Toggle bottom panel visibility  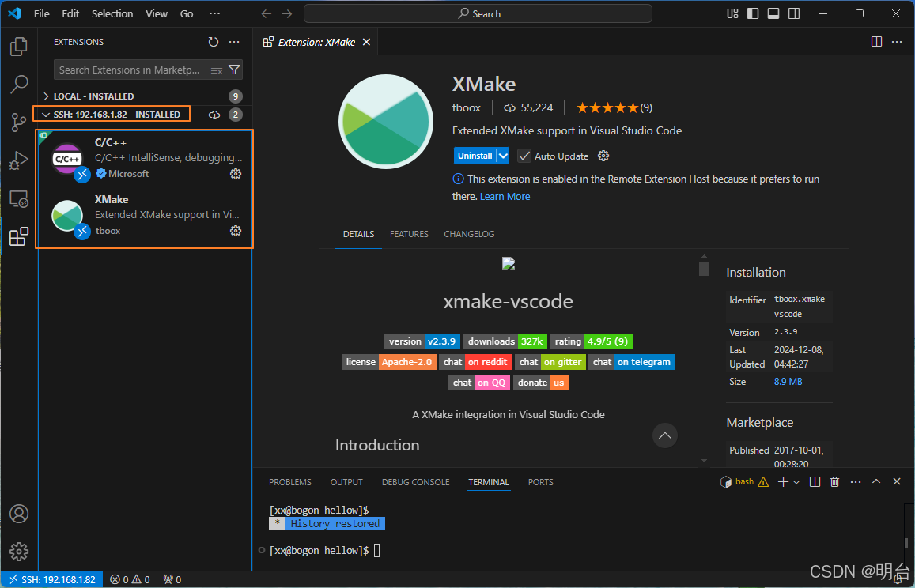[773, 14]
